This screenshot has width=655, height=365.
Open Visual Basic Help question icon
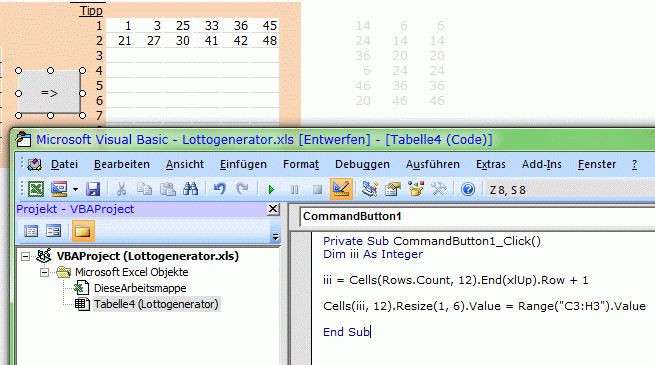point(468,190)
